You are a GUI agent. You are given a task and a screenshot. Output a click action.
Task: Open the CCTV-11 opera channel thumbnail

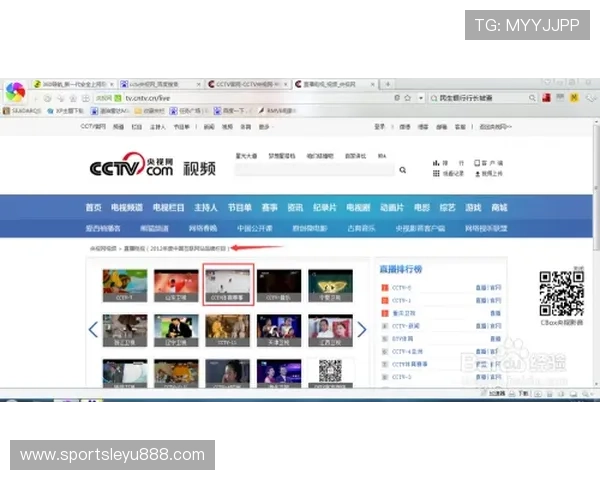[x=228, y=331]
